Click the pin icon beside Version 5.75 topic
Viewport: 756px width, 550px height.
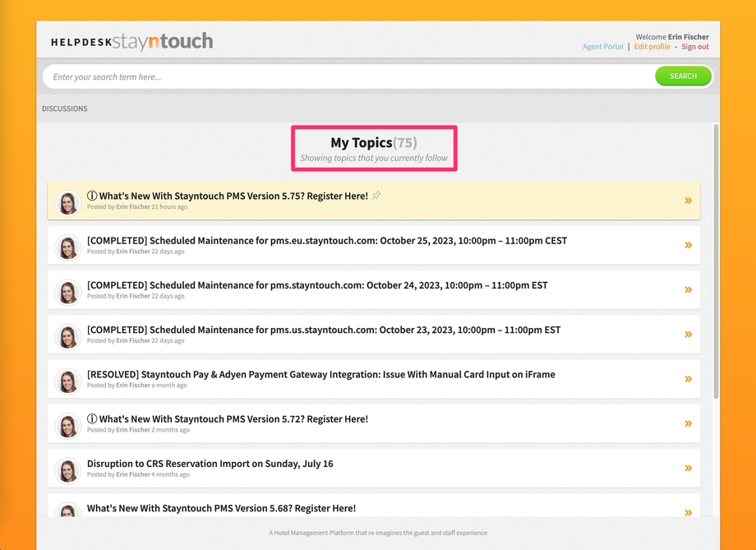click(x=376, y=196)
